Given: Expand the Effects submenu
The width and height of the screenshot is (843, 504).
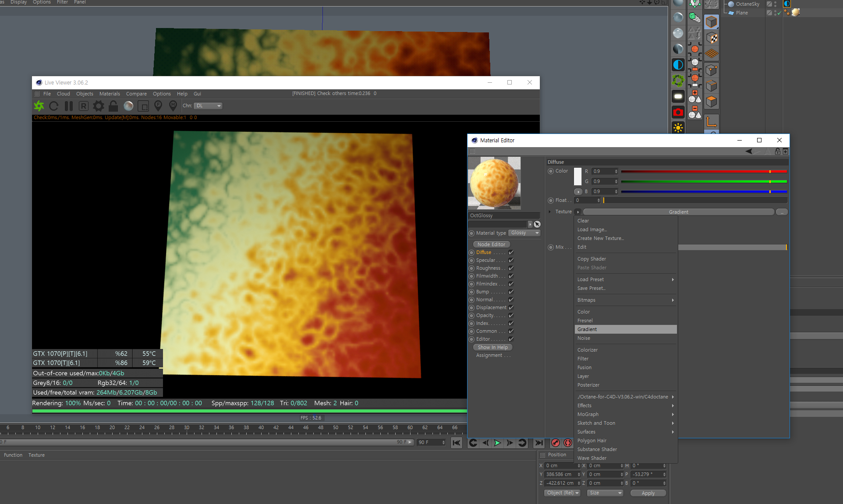Looking at the screenshot, I should (x=626, y=405).
